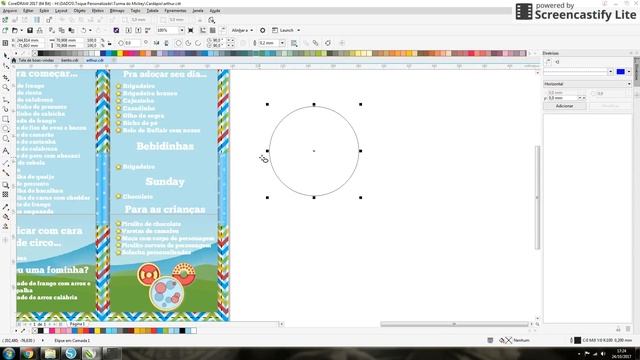Click the Save icon in standard toolbar
The height and width of the screenshot is (360, 640).
click(x=30, y=30)
